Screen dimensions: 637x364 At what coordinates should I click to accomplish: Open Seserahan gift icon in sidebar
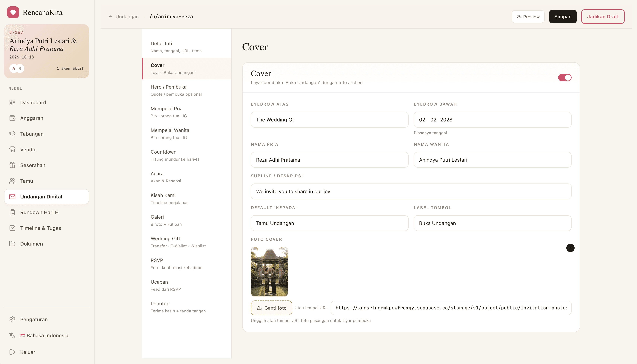(12, 165)
